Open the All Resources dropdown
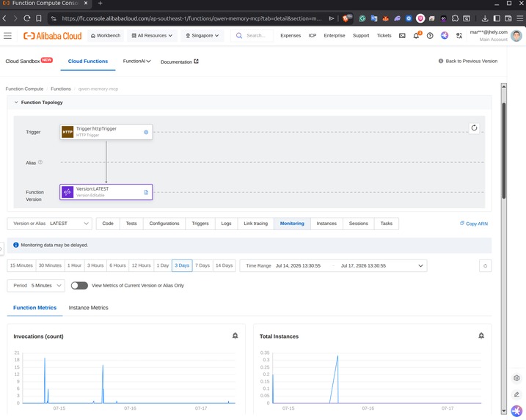The height and width of the screenshot is (420, 526). pos(152,35)
